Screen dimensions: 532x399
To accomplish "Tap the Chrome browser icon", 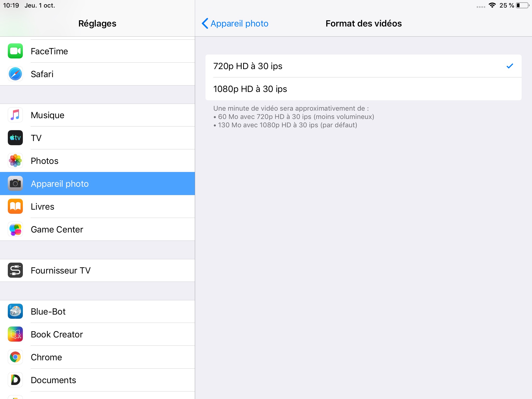I will click(x=15, y=357).
